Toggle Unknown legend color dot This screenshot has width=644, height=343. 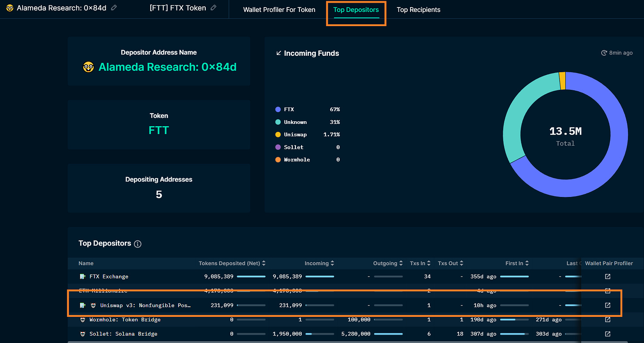tap(278, 122)
